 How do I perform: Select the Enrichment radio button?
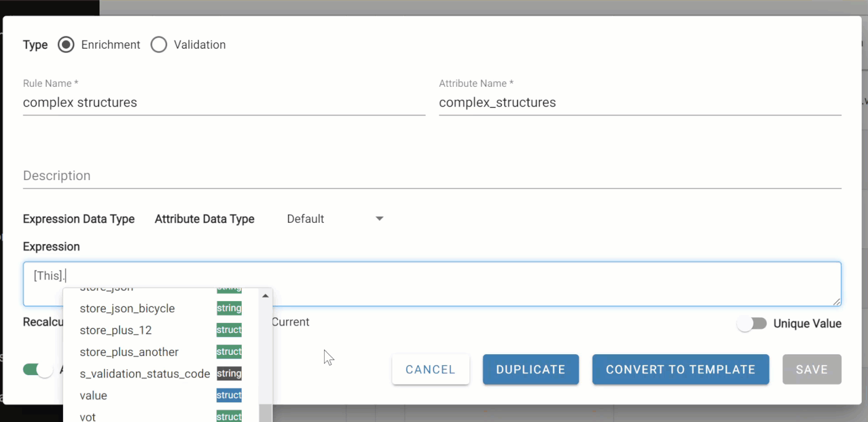pyautogui.click(x=66, y=45)
